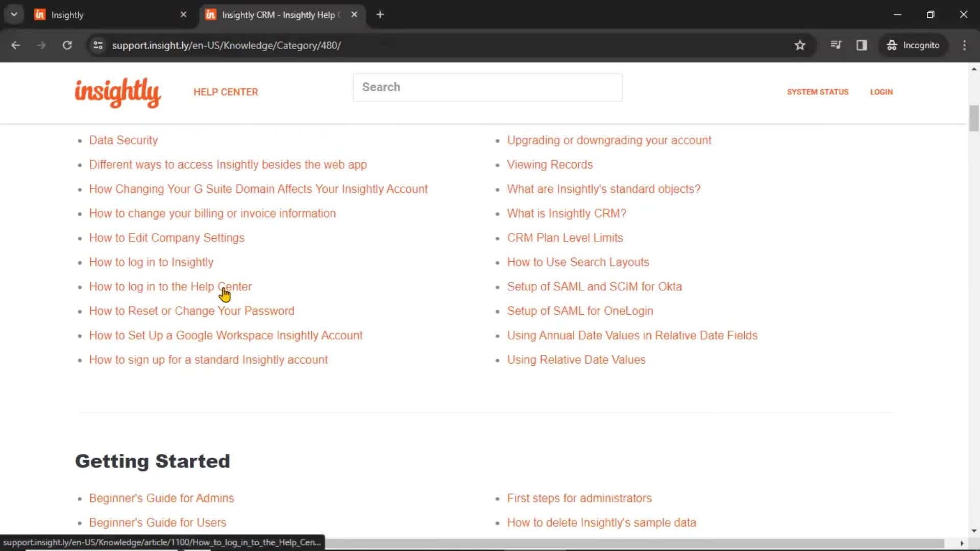
Task: Open SYSTEM STATUS page
Action: pyautogui.click(x=818, y=92)
